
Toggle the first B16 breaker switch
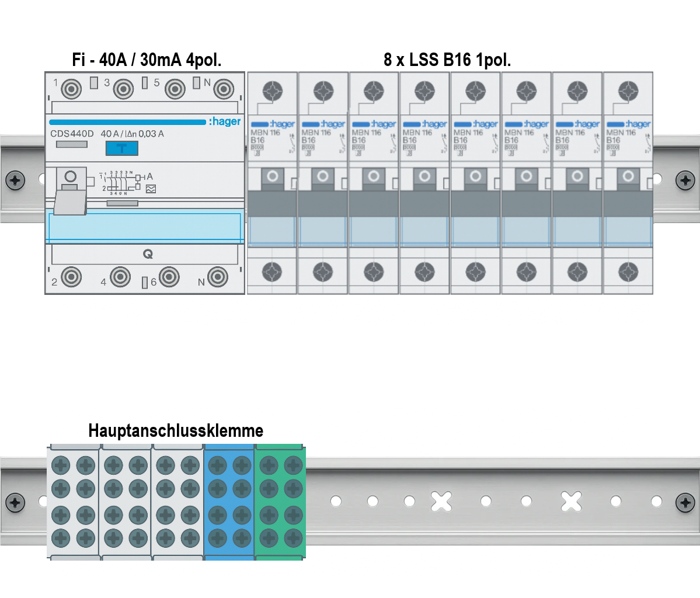coord(272,177)
